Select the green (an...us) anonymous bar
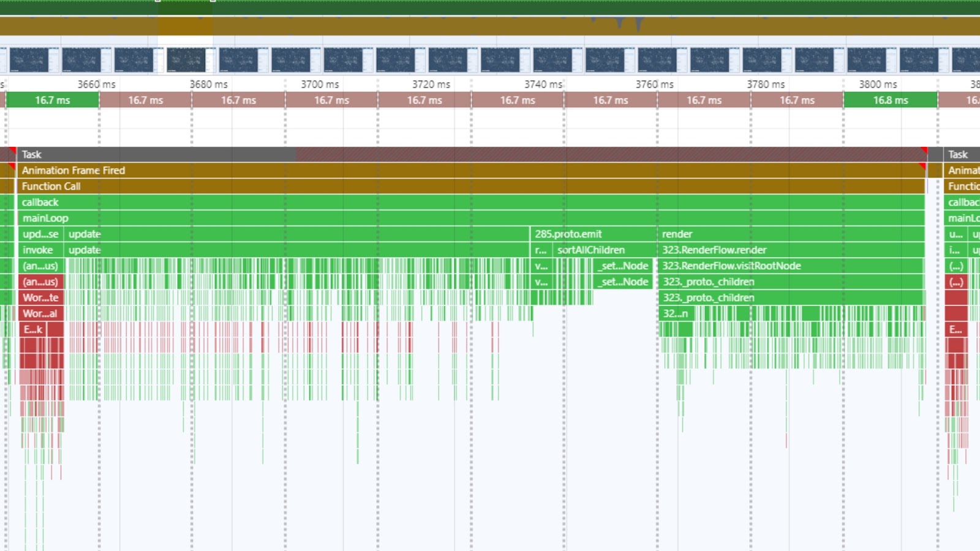980x551 pixels. 40,266
